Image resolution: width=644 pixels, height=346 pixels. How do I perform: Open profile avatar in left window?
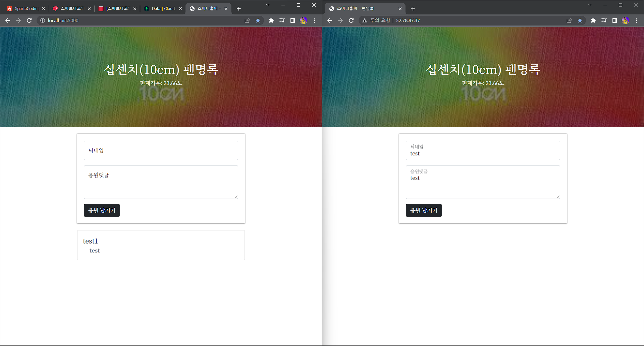click(304, 20)
